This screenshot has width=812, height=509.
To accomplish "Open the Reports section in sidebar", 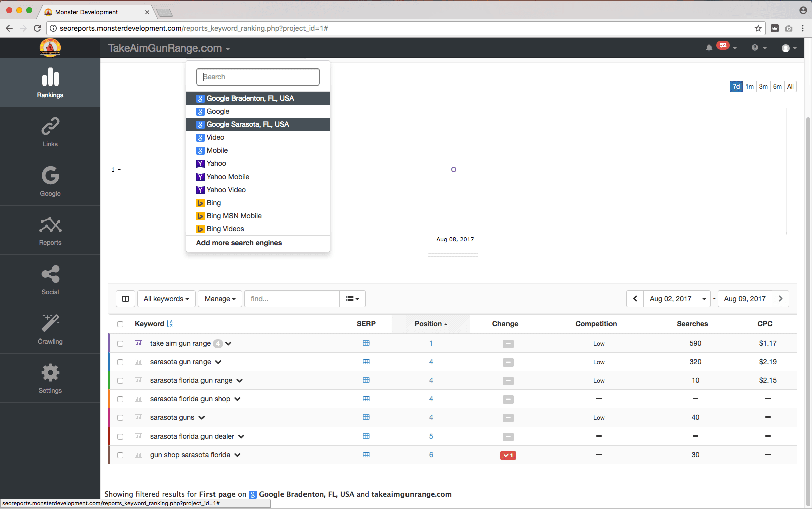I will (50, 230).
